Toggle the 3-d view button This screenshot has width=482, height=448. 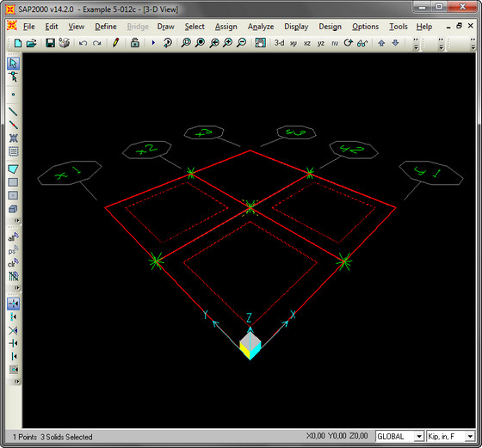[x=279, y=43]
